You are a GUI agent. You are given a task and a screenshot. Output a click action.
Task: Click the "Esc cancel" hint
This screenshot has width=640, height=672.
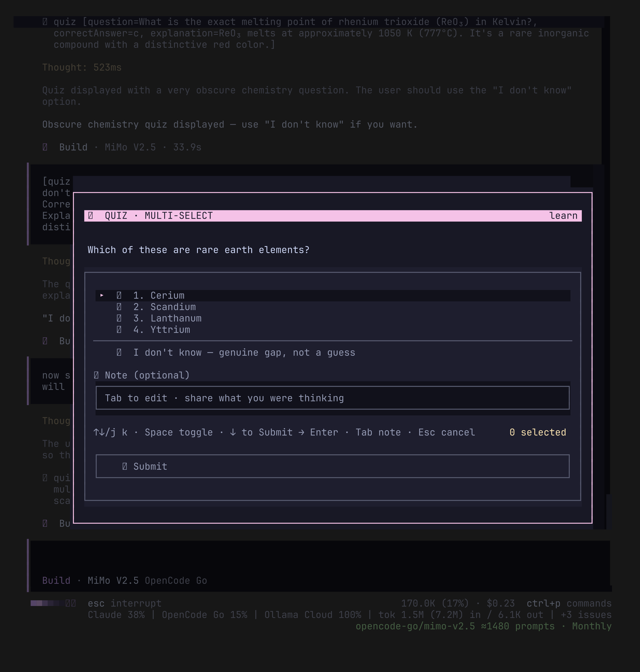[447, 432]
